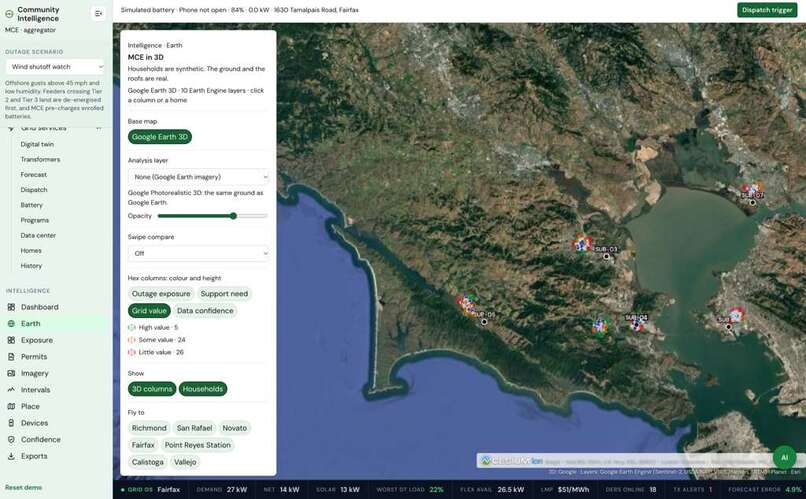Open Homes page

[31, 250]
